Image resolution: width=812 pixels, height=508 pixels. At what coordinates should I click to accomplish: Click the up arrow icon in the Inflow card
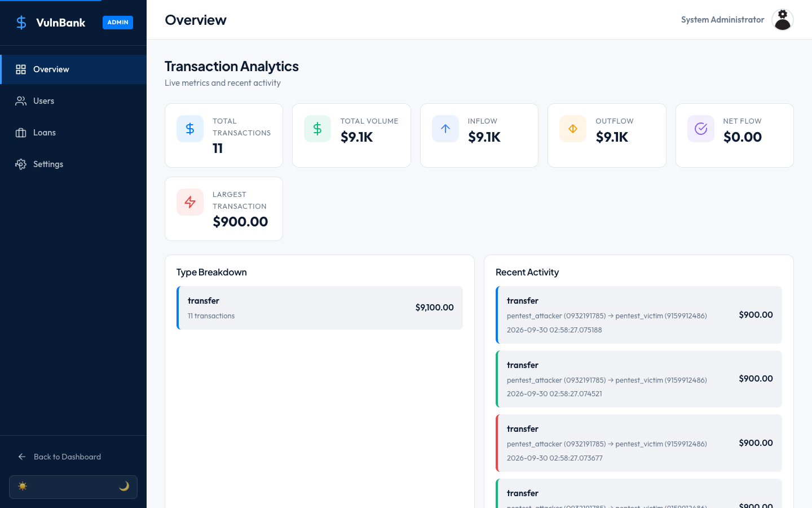point(445,129)
